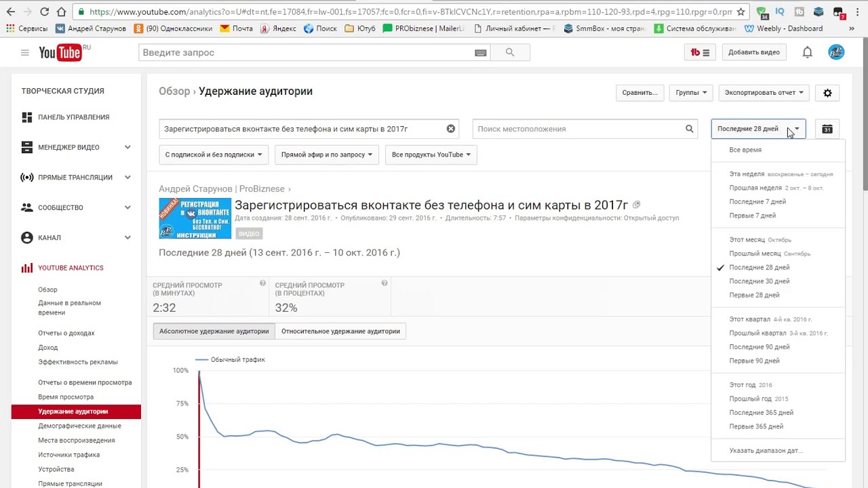Open Демографические данные report
The image size is (868, 488).
79,426
